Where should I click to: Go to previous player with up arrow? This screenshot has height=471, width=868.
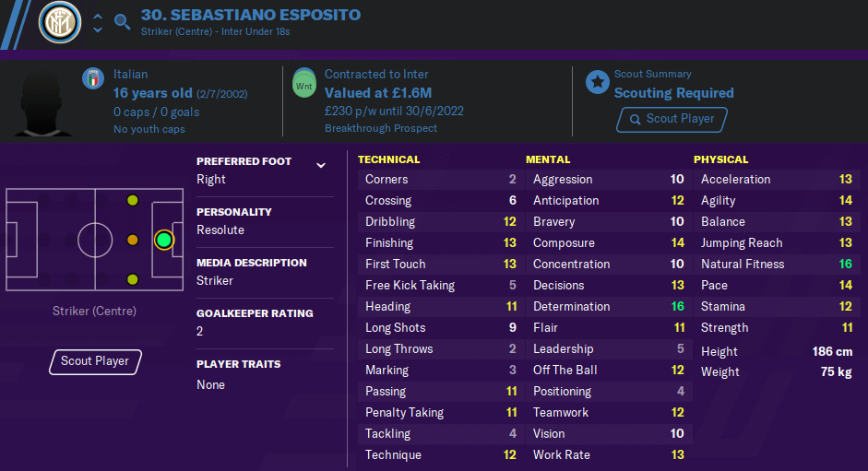pyautogui.click(x=98, y=17)
